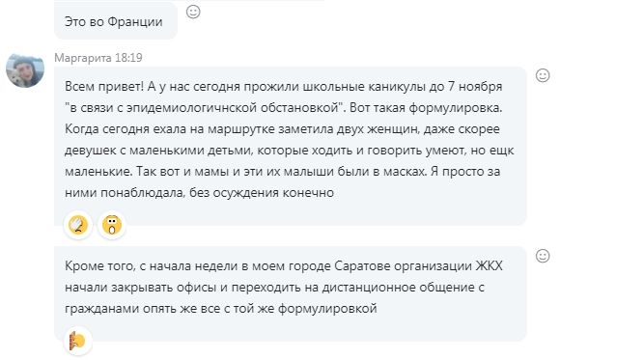Select the message starting 'Кроме того'
The height and width of the screenshot is (360, 644).
coord(291,293)
